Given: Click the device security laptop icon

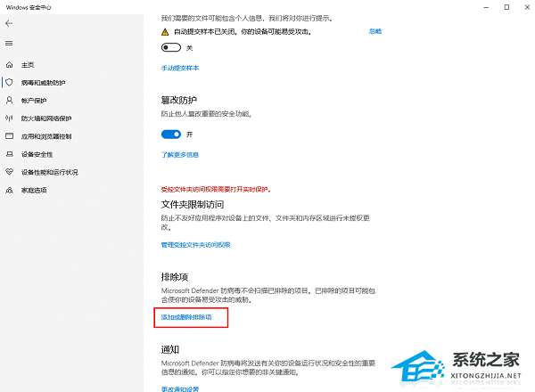Looking at the screenshot, I should click(x=10, y=154).
